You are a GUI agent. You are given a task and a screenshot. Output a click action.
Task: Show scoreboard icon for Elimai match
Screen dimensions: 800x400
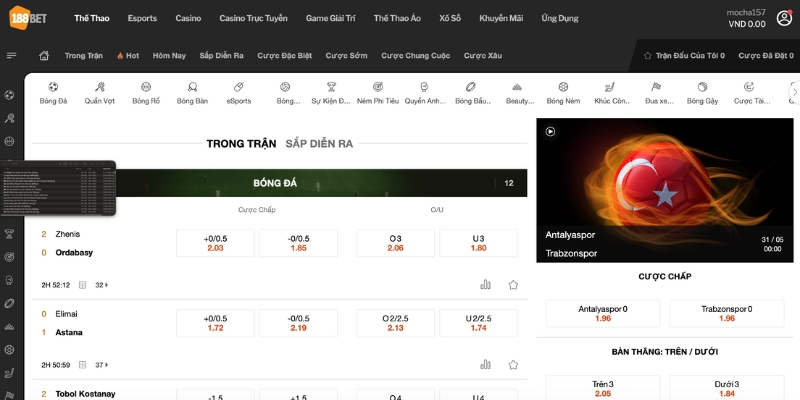(83, 365)
